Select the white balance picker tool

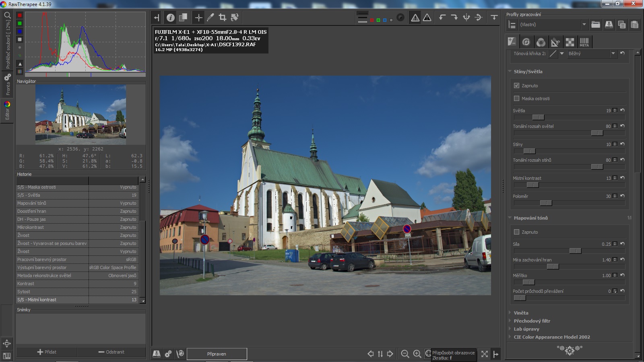211,17
